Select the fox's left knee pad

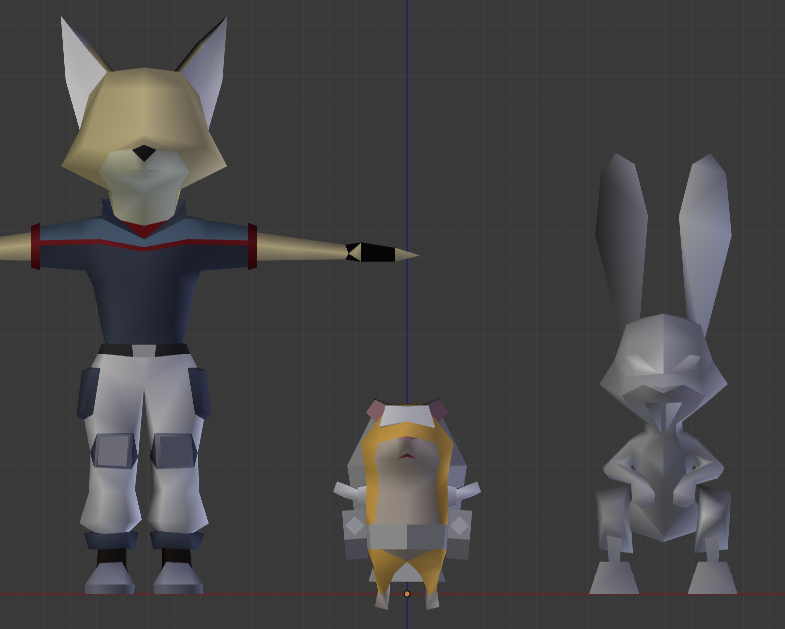[114, 451]
